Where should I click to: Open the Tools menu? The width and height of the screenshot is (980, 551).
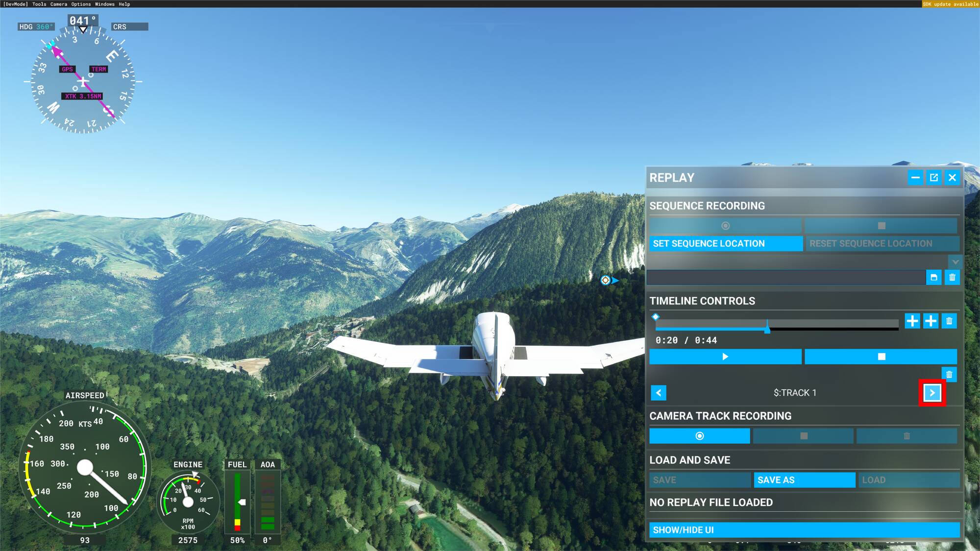(39, 4)
